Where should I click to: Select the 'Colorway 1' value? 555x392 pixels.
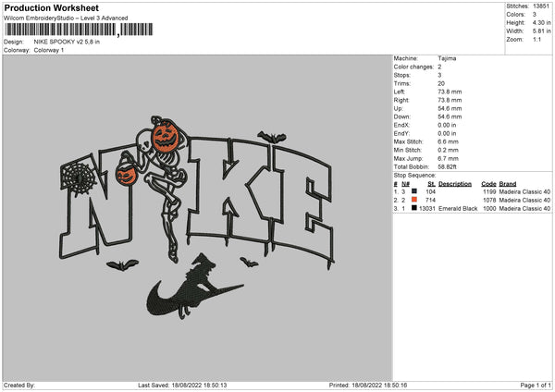coord(49,50)
